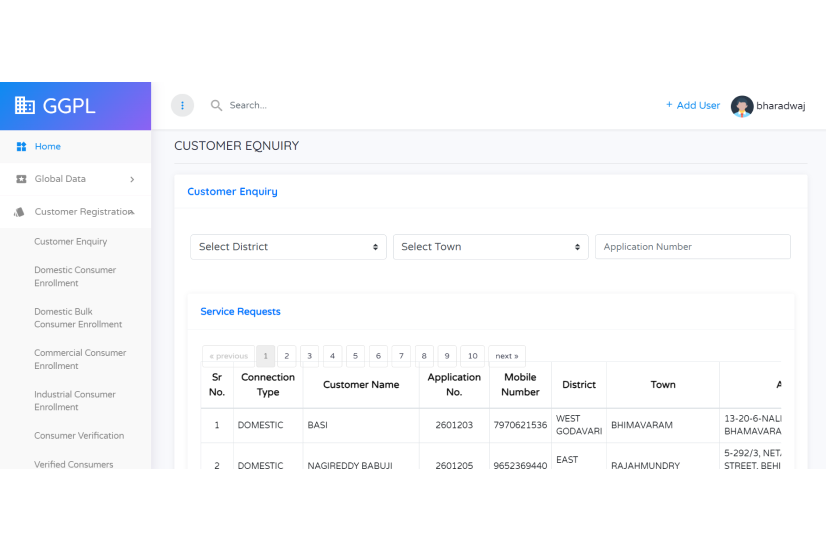826x551 pixels.
Task: Click the Customer Name column header
Action: coord(361,385)
